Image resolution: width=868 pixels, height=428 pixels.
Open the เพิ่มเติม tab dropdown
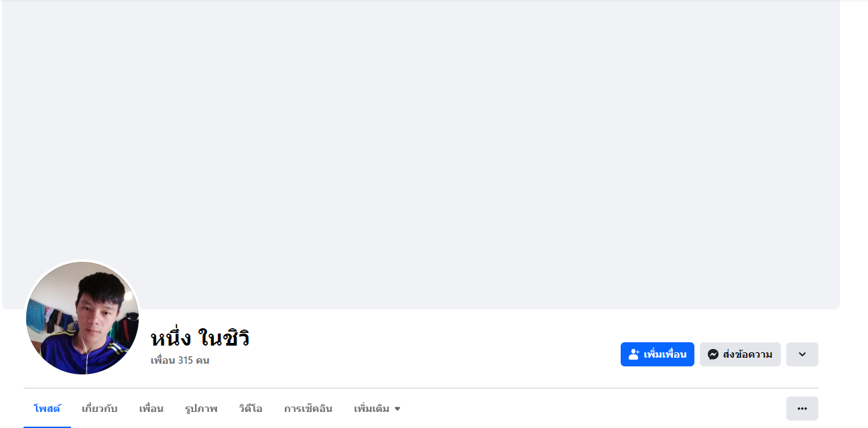[377, 409]
